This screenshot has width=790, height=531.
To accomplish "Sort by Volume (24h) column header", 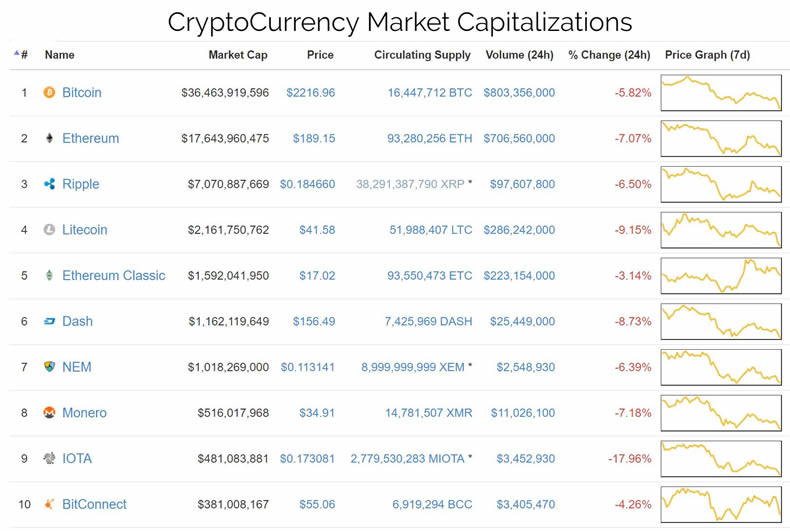I will (x=519, y=55).
